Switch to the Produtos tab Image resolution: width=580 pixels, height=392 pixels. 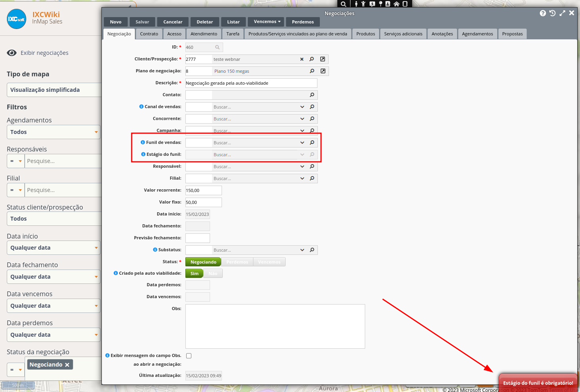click(366, 34)
